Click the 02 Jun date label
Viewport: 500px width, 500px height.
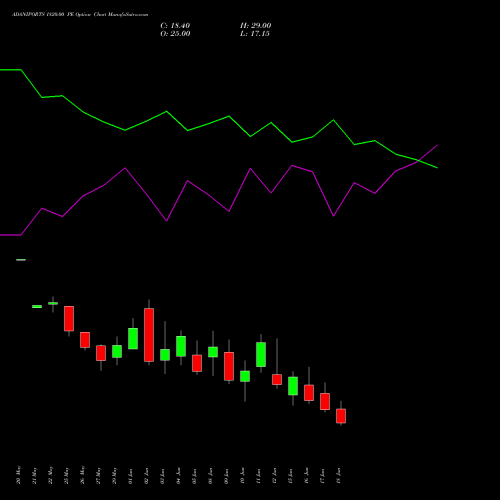pyautogui.click(x=146, y=476)
